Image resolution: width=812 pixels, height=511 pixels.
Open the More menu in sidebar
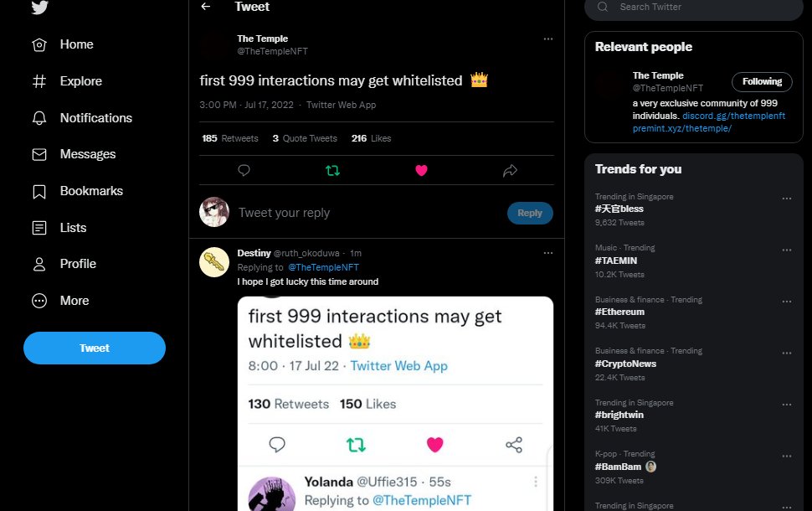coord(60,301)
